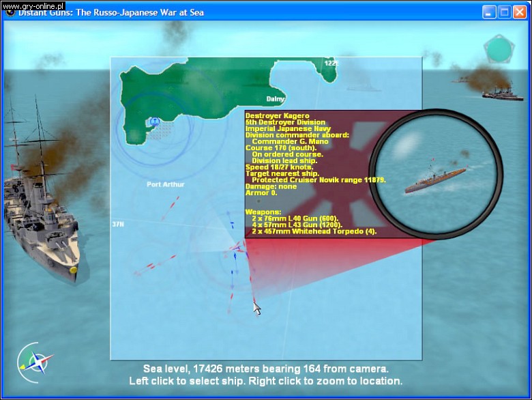The height and width of the screenshot is (400, 532).
Task: Click the 'On ordered course.' line
Action: [288, 154]
